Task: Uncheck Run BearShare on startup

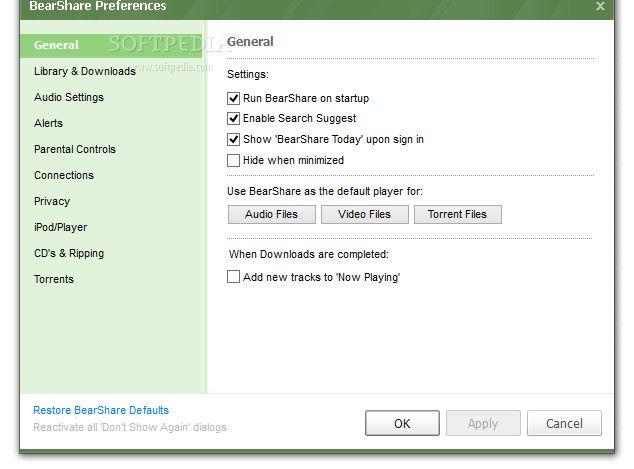Action: [x=233, y=98]
